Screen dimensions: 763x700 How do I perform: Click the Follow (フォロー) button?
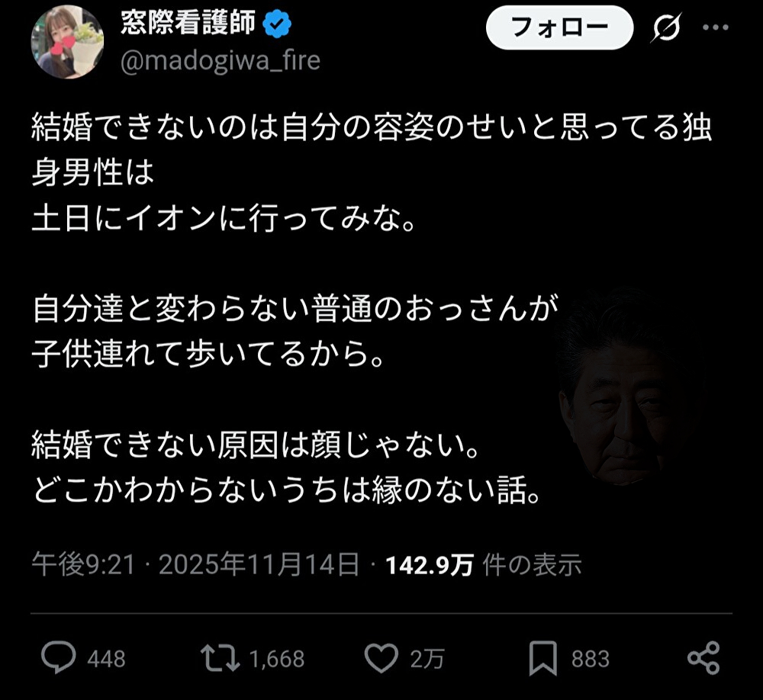(x=559, y=27)
